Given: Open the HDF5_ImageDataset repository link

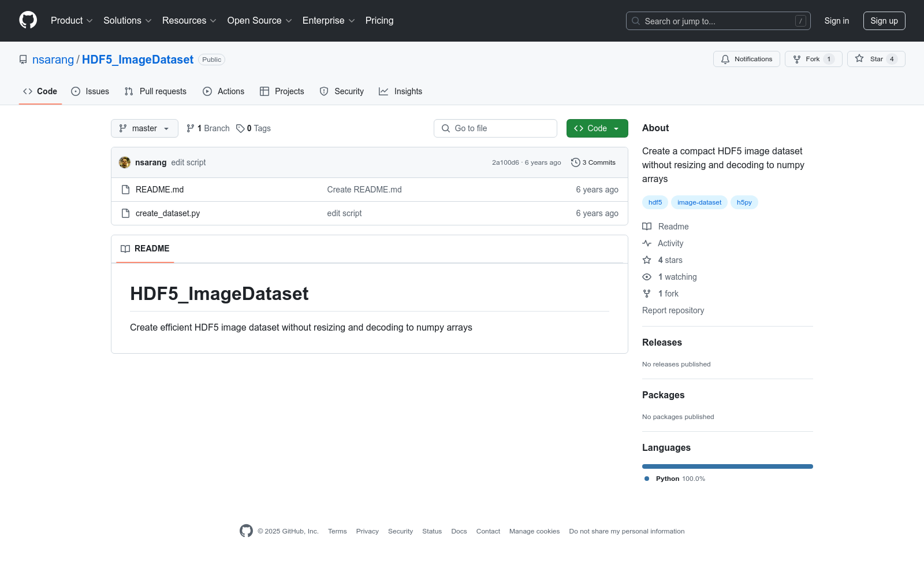Looking at the screenshot, I should (x=137, y=60).
